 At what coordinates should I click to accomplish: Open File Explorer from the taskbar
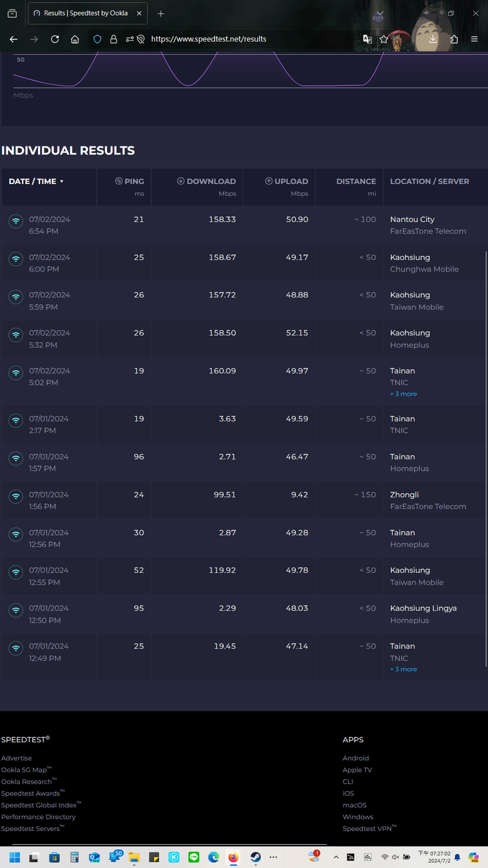[x=134, y=857]
